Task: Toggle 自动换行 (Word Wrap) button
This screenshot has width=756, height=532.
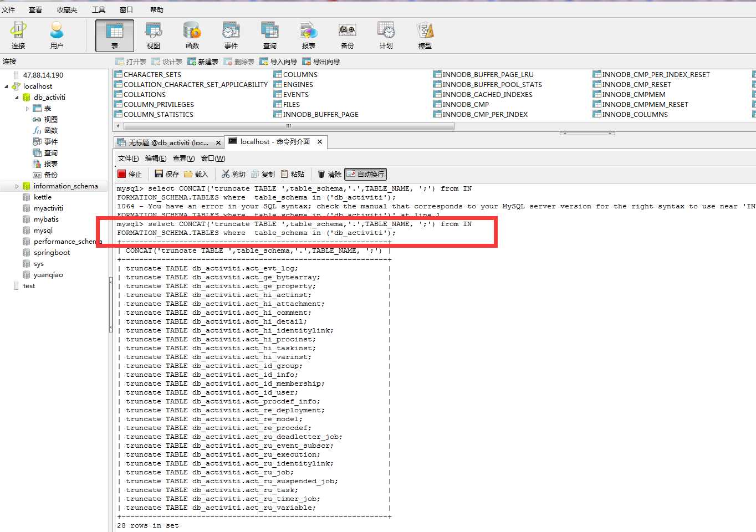Action: (365, 174)
